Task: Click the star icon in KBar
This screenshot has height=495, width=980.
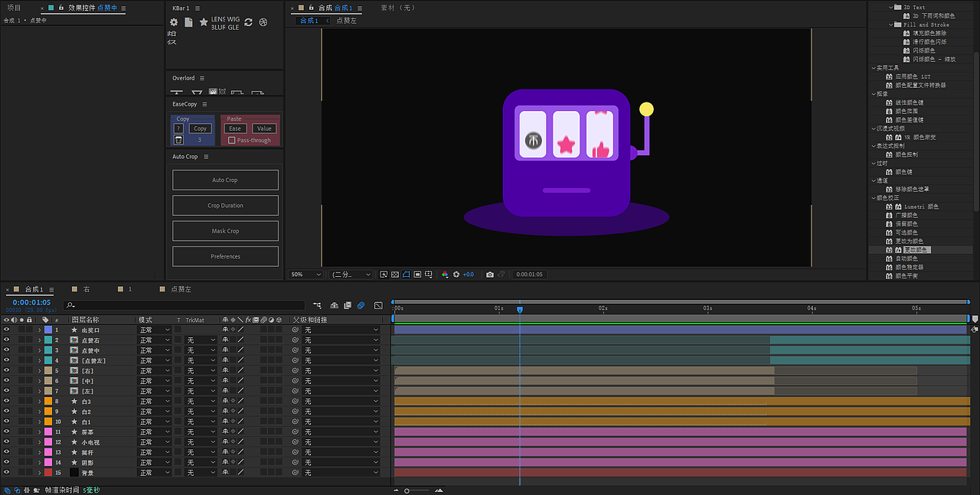Action: [x=204, y=22]
